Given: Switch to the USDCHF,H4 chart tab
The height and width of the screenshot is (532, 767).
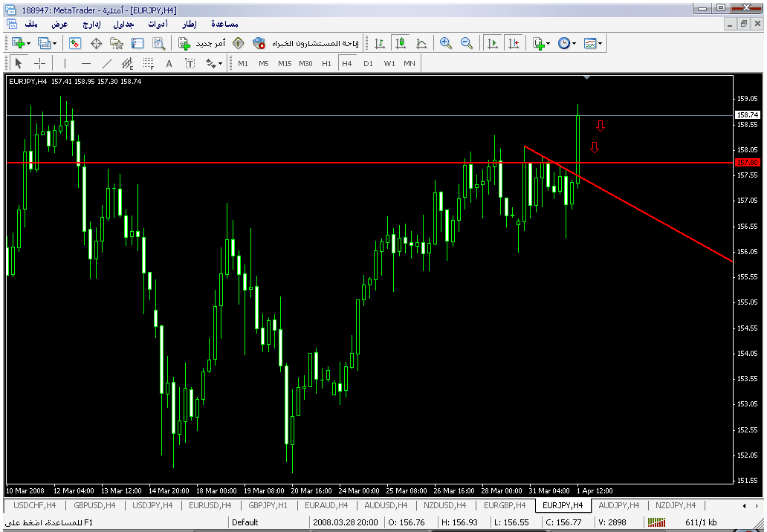Looking at the screenshot, I should click(35, 505).
